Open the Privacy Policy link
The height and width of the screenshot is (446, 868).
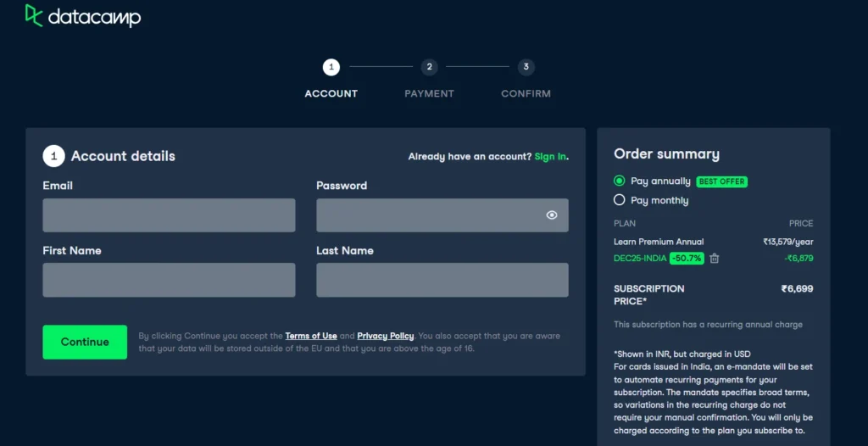386,337
